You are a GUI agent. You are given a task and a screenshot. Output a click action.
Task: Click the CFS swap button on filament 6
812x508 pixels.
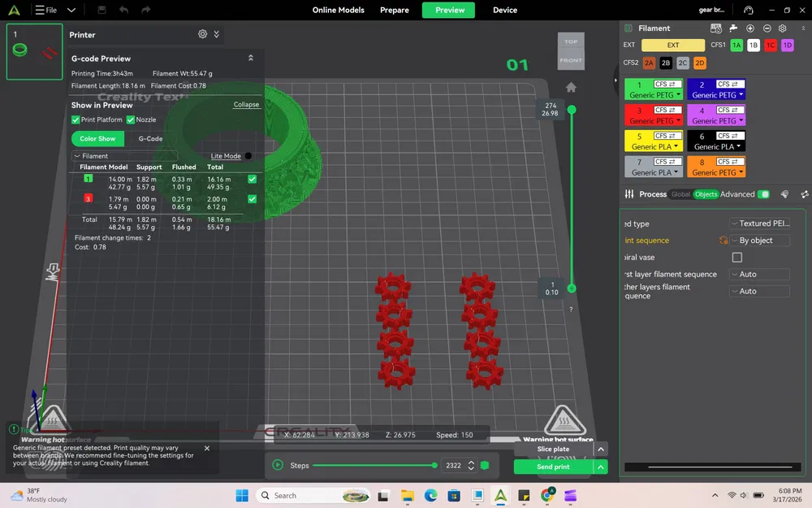pyautogui.click(x=730, y=136)
